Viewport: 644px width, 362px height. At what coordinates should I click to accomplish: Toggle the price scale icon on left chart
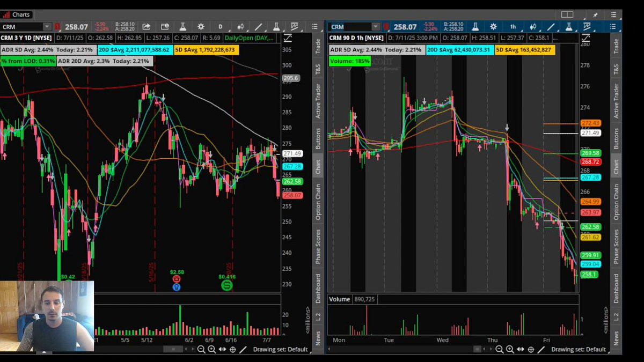pyautogui.click(x=288, y=38)
